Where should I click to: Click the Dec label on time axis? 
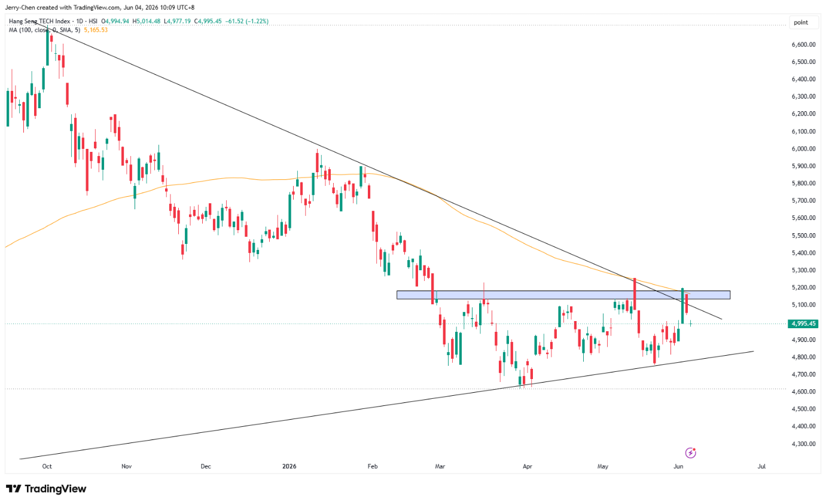coord(206,466)
